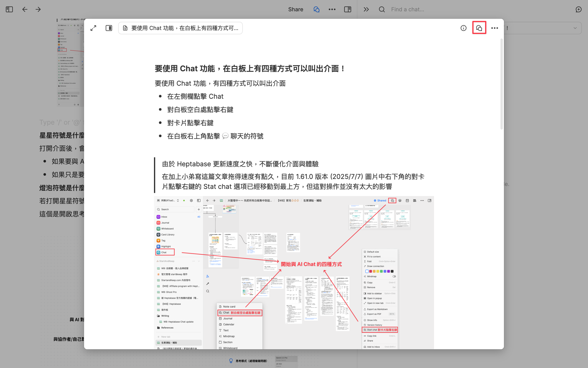This screenshot has height=368, width=588.
Task: Open more options beside the Share button
Action: coord(332,9)
